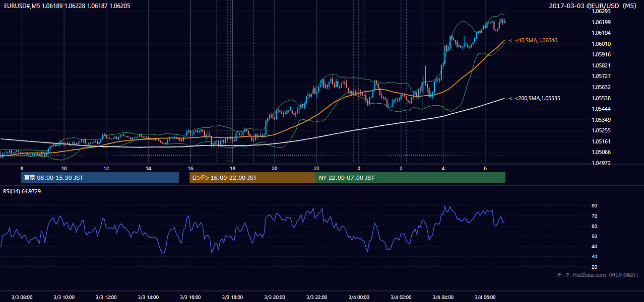
Task: Click the RSI axis level 80
Action: (594, 206)
